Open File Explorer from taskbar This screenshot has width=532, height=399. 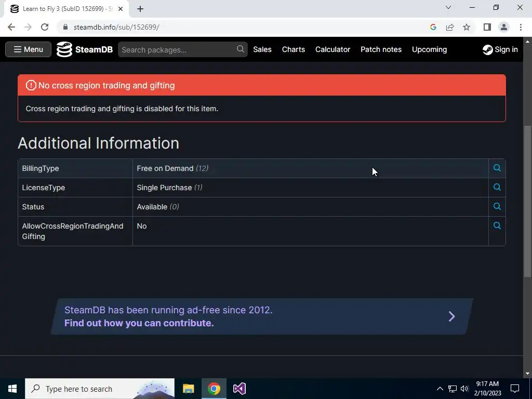click(188, 389)
